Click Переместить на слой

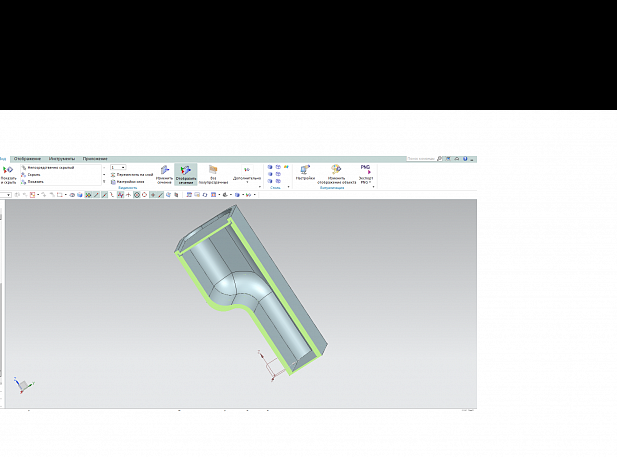tap(132, 174)
